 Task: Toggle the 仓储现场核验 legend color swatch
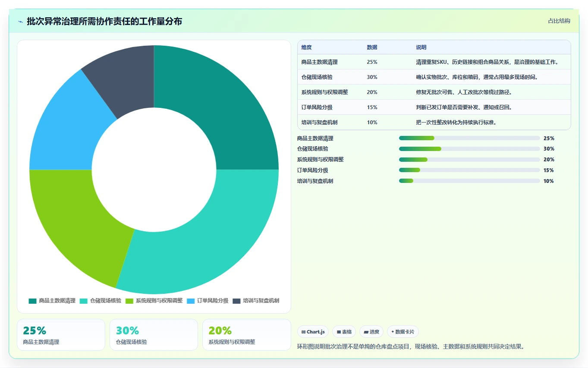click(84, 301)
